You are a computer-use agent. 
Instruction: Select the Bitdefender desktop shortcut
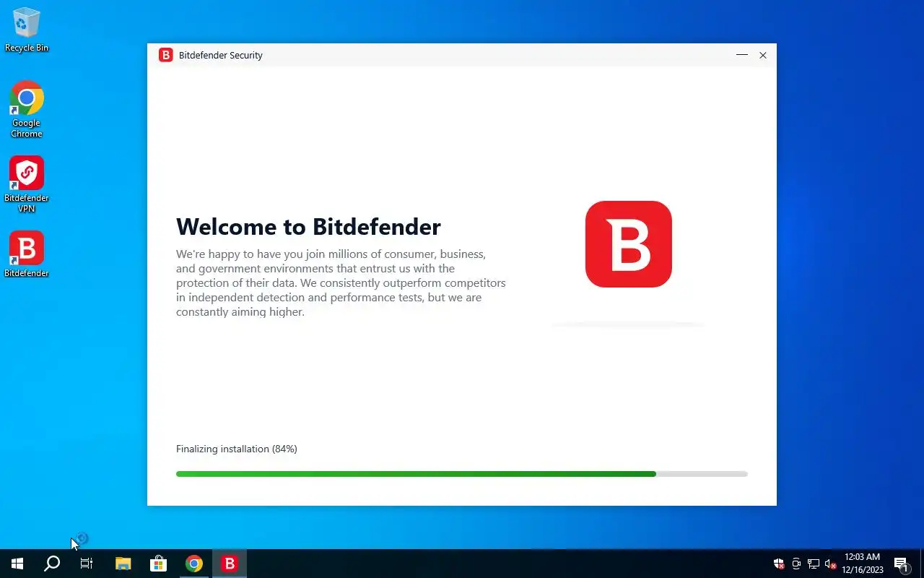click(x=27, y=254)
